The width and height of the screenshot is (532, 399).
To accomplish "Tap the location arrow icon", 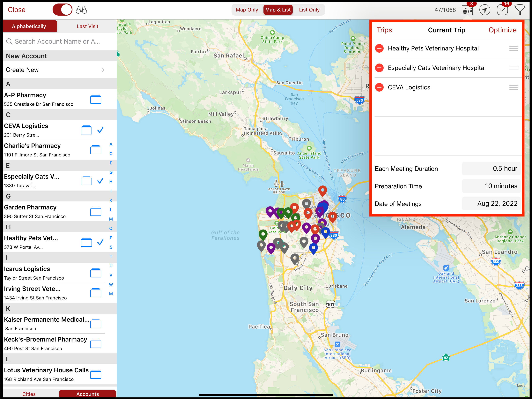I will (x=485, y=10).
